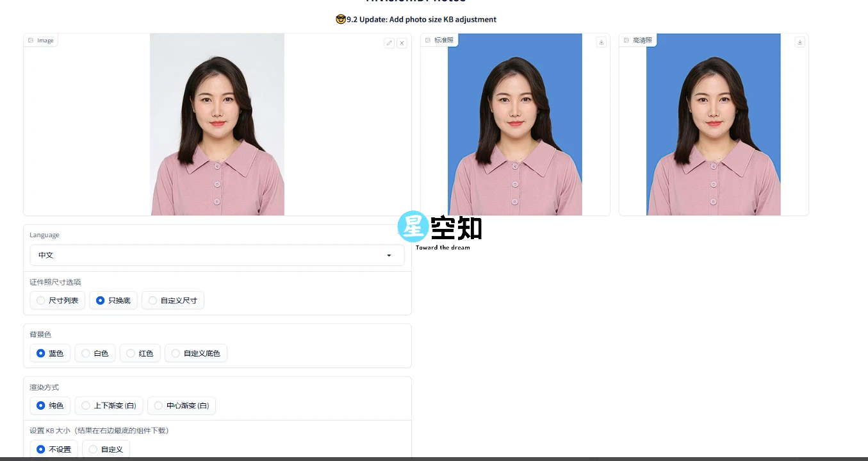
Task: Click the uploaded portrait photo thumbnail
Action: pyautogui.click(x=217, y=124)
